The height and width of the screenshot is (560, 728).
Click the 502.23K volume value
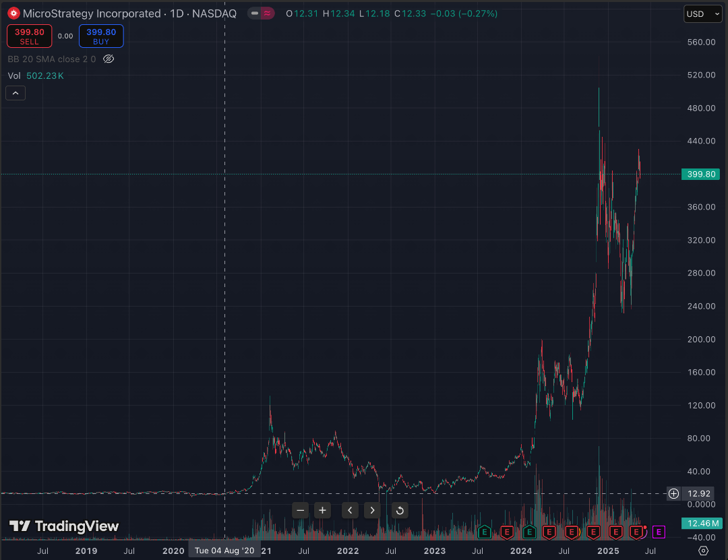click(45, 75)
